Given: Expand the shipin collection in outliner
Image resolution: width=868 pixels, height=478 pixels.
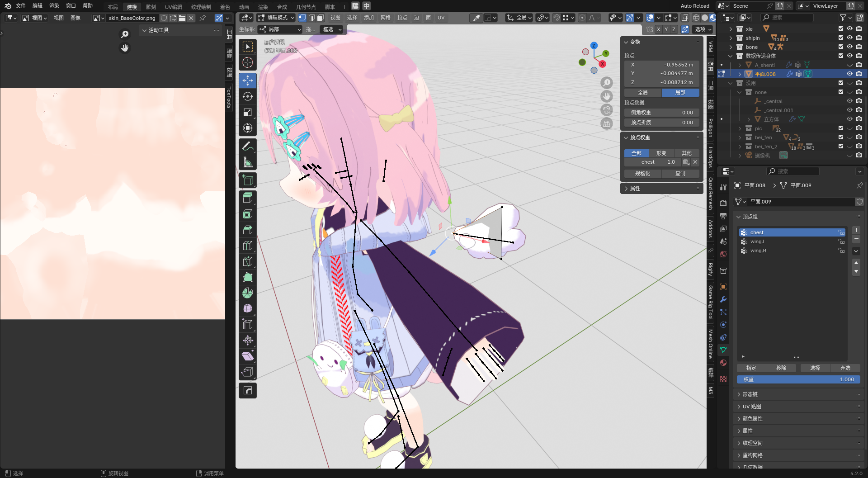Looking at the screenshot, I should 731,38.
